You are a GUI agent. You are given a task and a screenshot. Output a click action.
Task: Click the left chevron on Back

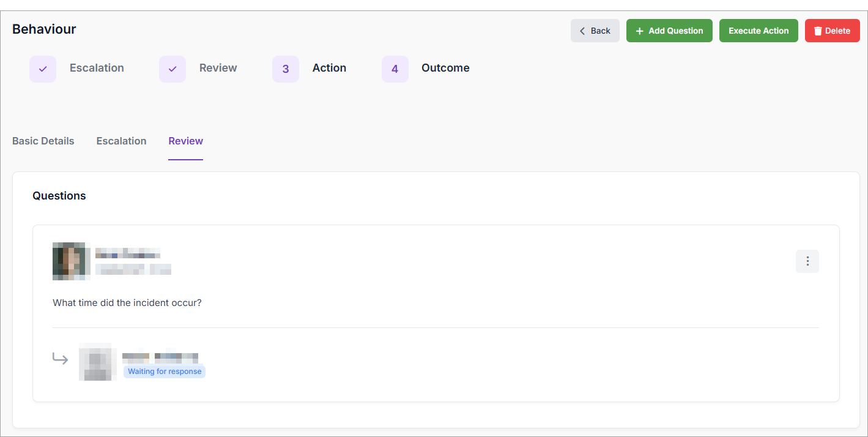[x=582, y=31]
